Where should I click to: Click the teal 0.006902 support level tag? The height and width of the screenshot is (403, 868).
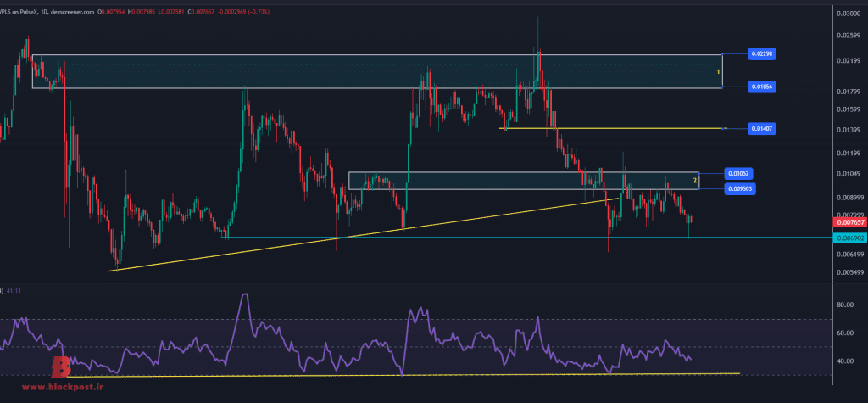(x=849, y=238)
